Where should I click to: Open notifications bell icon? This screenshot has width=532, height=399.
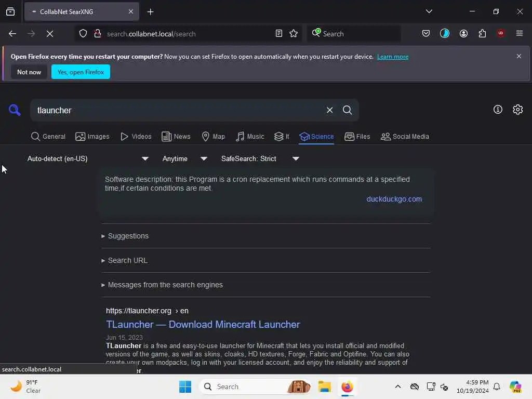(496, 387)
